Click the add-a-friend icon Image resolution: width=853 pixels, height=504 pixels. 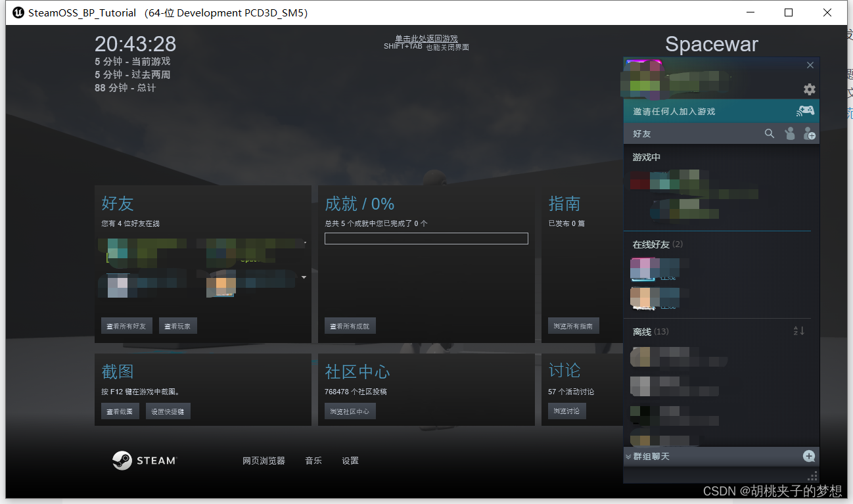[x=810, y=133]
